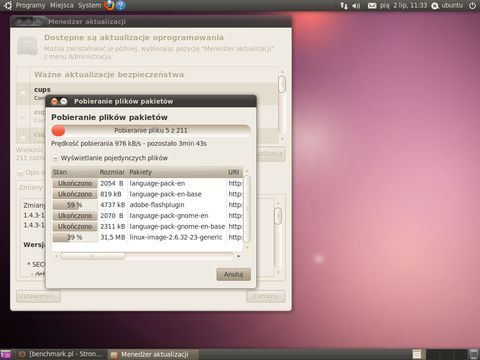Select adobe-flashplugin row
480x360 pixels.
[147, 205]
